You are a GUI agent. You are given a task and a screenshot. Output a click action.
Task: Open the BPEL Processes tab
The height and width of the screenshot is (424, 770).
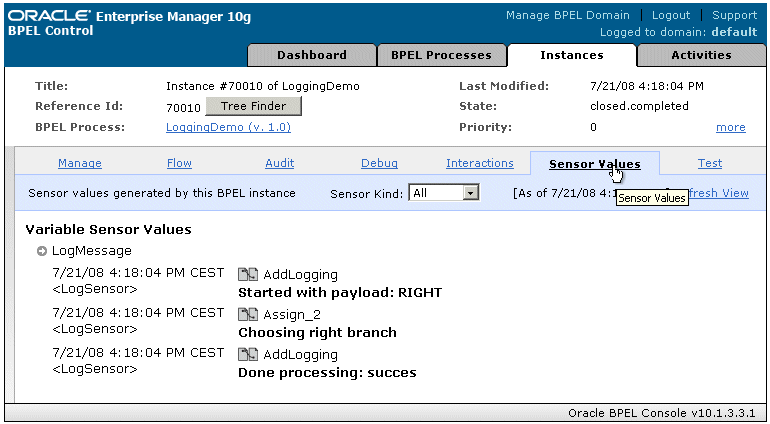pyautogui.click(x=441, y=55)
